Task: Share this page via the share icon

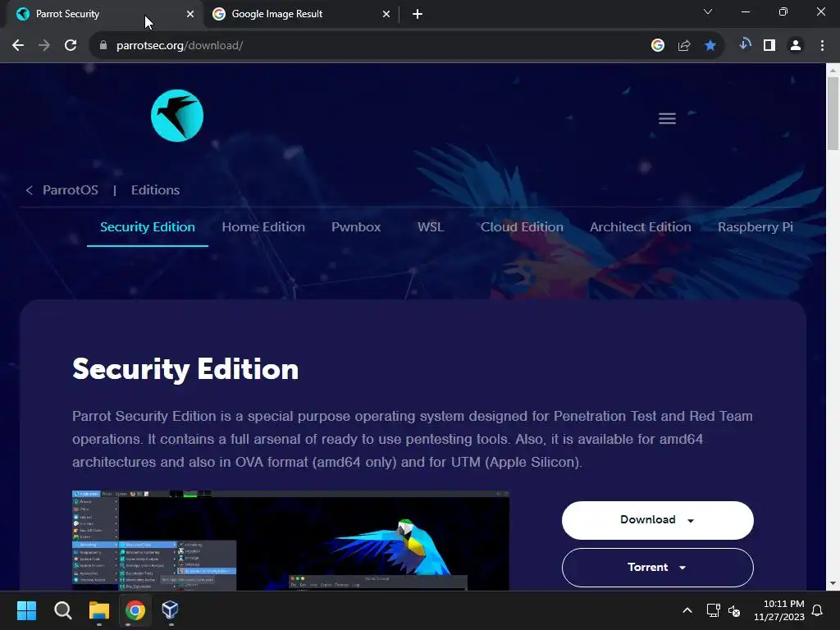Action: pos(684,46)
